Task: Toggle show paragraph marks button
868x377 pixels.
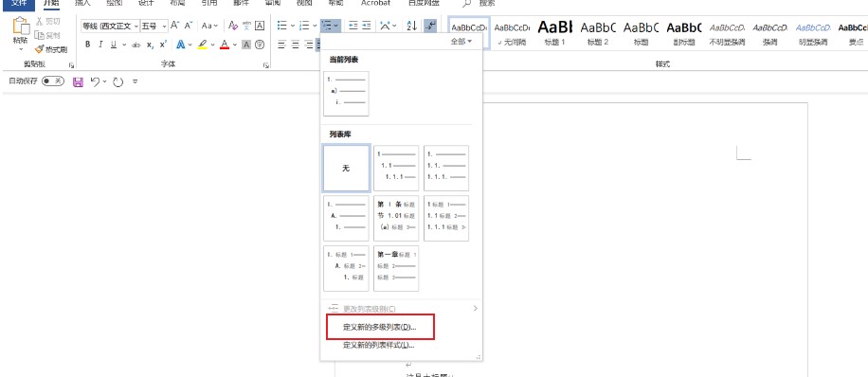Action: pyautogui.click(x=430, y=26)
